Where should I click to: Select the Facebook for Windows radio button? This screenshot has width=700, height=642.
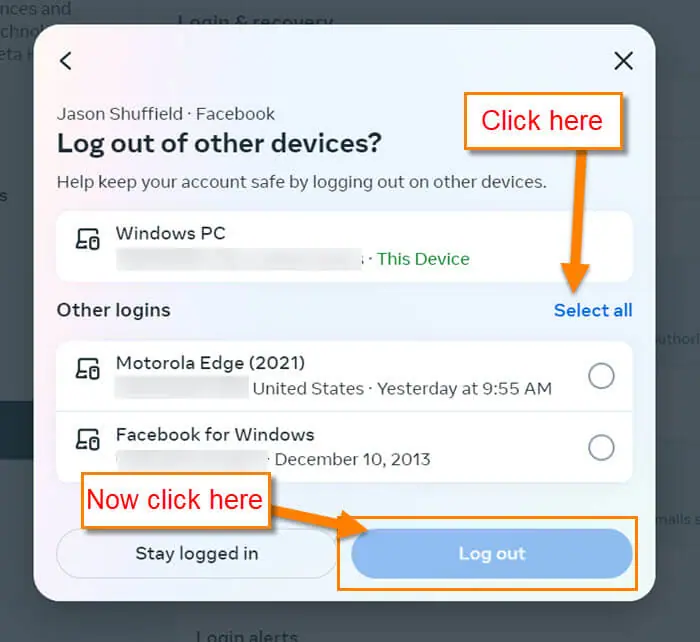601,447
